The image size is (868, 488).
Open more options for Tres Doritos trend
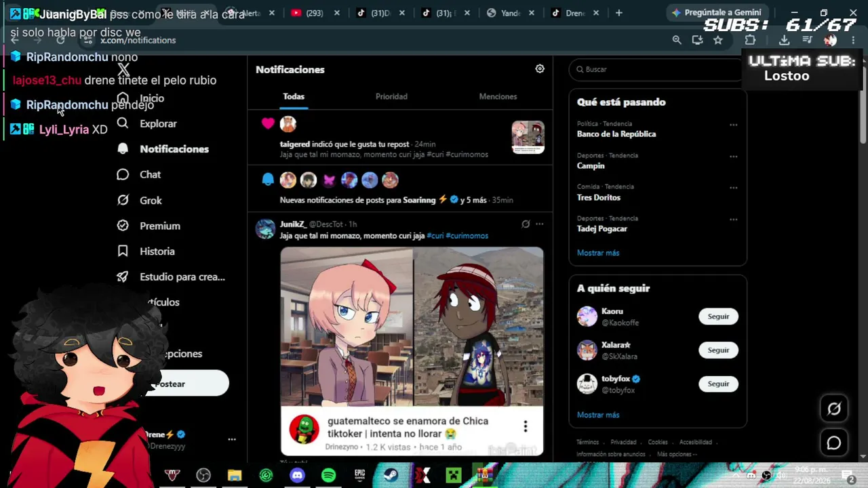tap(733, 188)
